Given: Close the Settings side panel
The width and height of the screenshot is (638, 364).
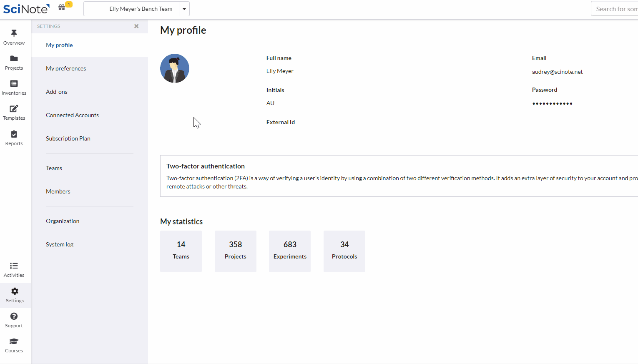Looking at the screenshot, I should point(136,26).
